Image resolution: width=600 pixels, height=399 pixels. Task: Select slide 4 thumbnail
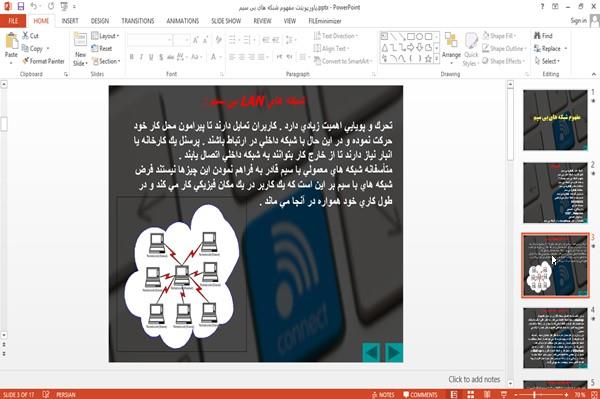[555, 338]
